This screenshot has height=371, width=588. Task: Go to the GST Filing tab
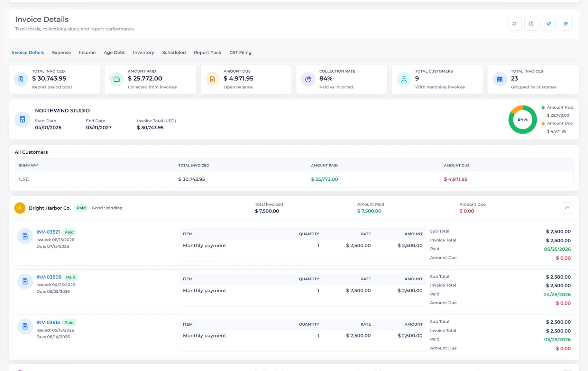[240, 53]
